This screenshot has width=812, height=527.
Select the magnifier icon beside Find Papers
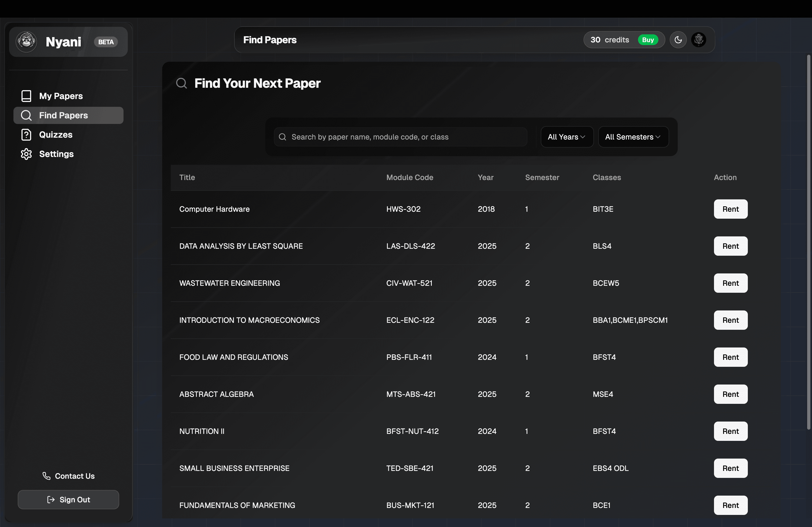coord(26,115)
